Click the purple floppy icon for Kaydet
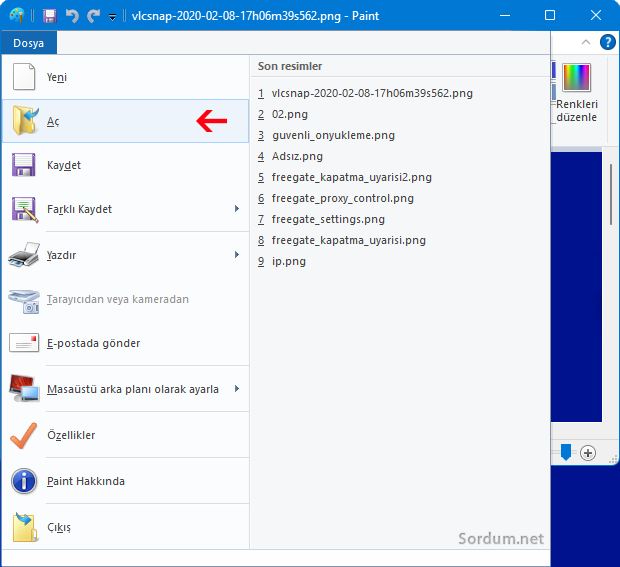Viewport: 620px width, 567px height. click(24, 164)
